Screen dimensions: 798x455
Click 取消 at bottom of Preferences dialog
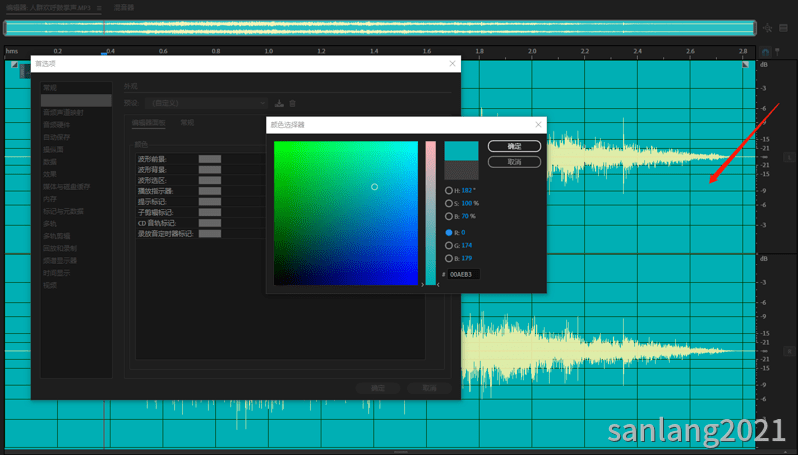click(429, 388)
